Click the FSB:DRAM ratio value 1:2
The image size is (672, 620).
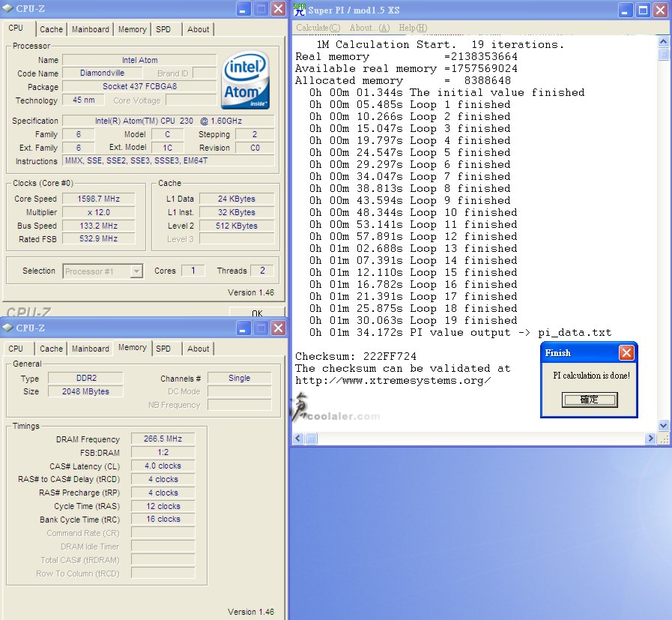tap(163, 452)
